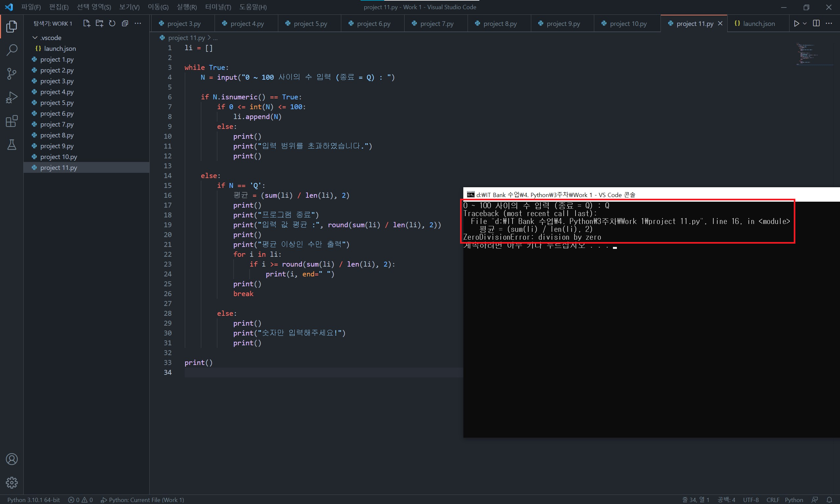Screen dimensions: 840x504
Task: Open run button dropdown arrow
Action: coord(805,23)
